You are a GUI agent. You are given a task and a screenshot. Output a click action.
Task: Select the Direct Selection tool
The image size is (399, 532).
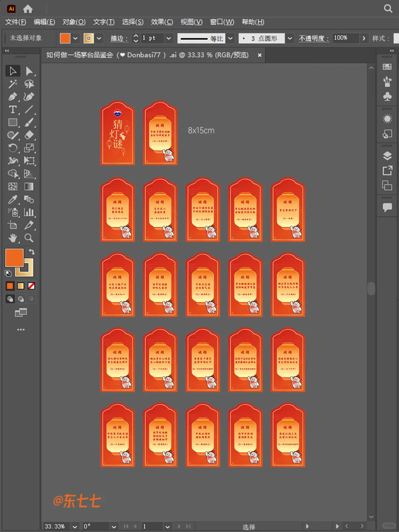pos(29,71)
